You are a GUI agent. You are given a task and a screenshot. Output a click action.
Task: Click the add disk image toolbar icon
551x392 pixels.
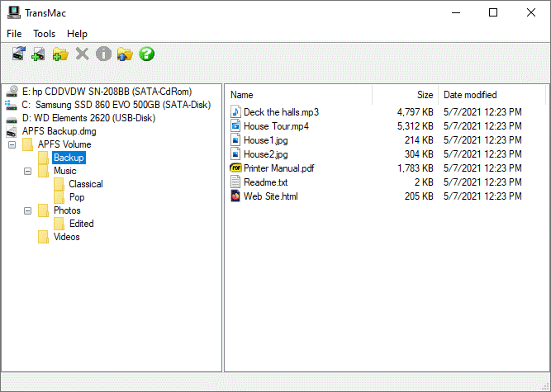(x=39, y=54)
